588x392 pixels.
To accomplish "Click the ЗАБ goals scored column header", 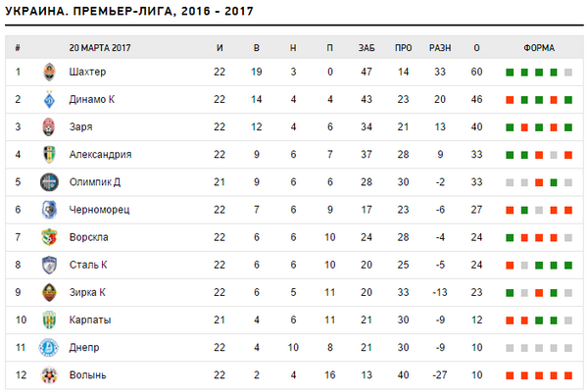I will [367, 47].
